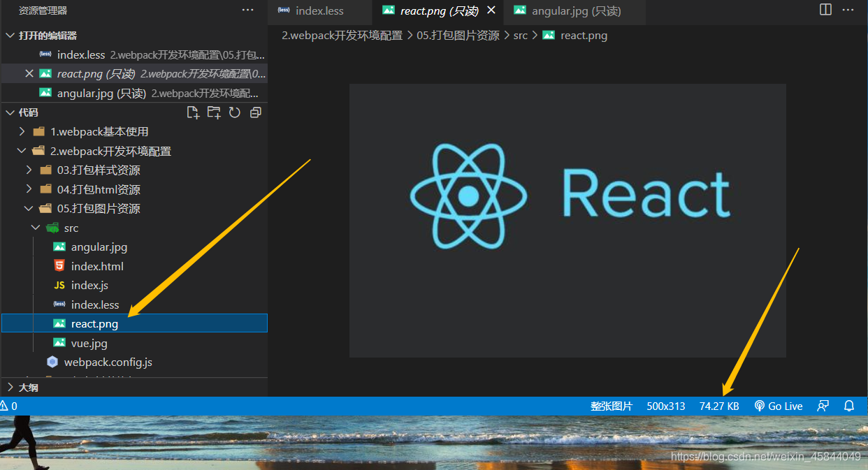
Task: Open notifications bell in the status bar
Action: point(849,406)
